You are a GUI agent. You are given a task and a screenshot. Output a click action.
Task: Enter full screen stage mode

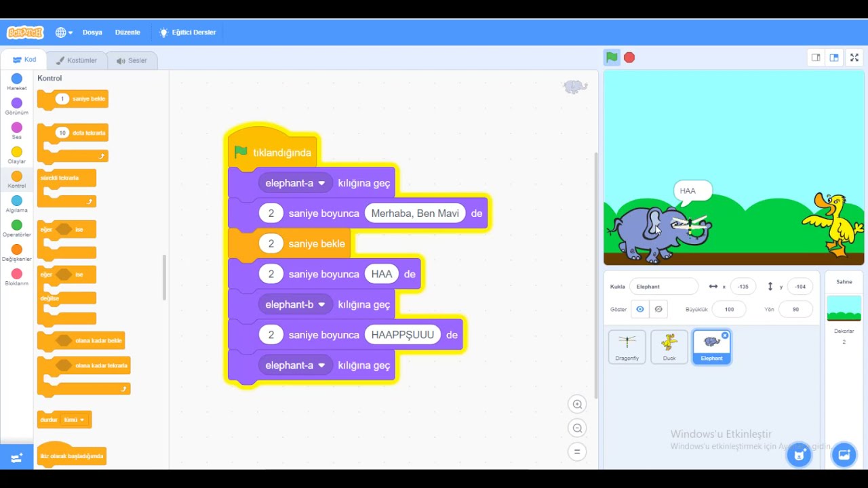tap(854, 58)
